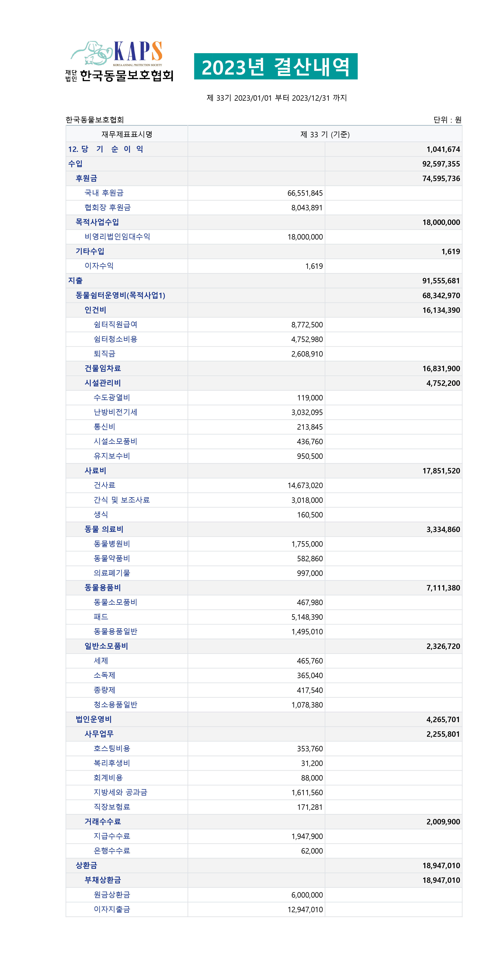Click '패드' row label

click(x=101, y=617)
